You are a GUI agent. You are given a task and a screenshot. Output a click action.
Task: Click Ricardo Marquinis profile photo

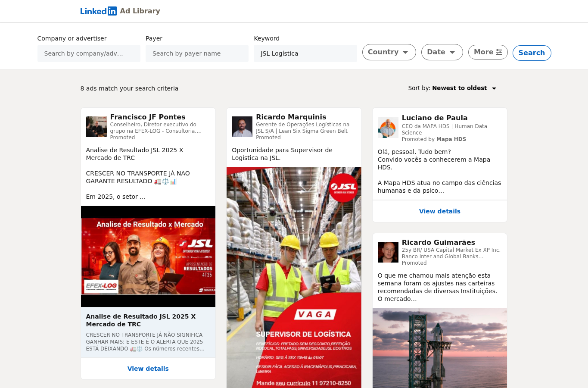click(x=242, y=127)
